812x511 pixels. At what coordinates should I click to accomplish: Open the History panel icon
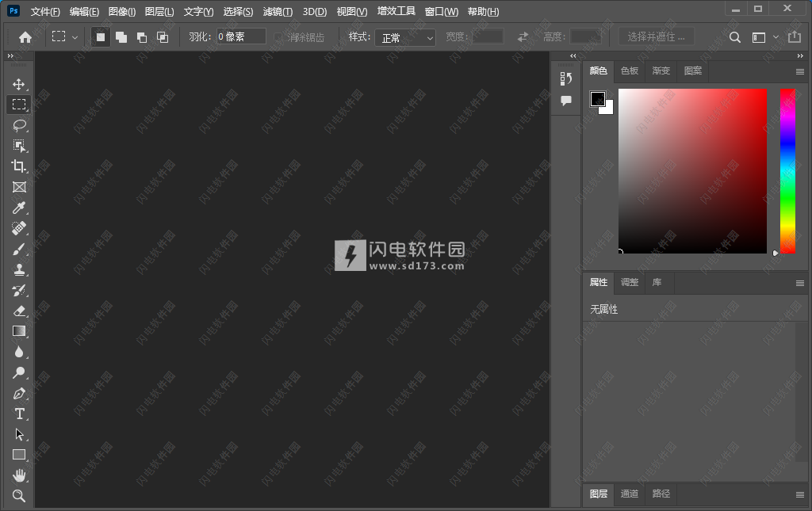(x=566, y=78)
